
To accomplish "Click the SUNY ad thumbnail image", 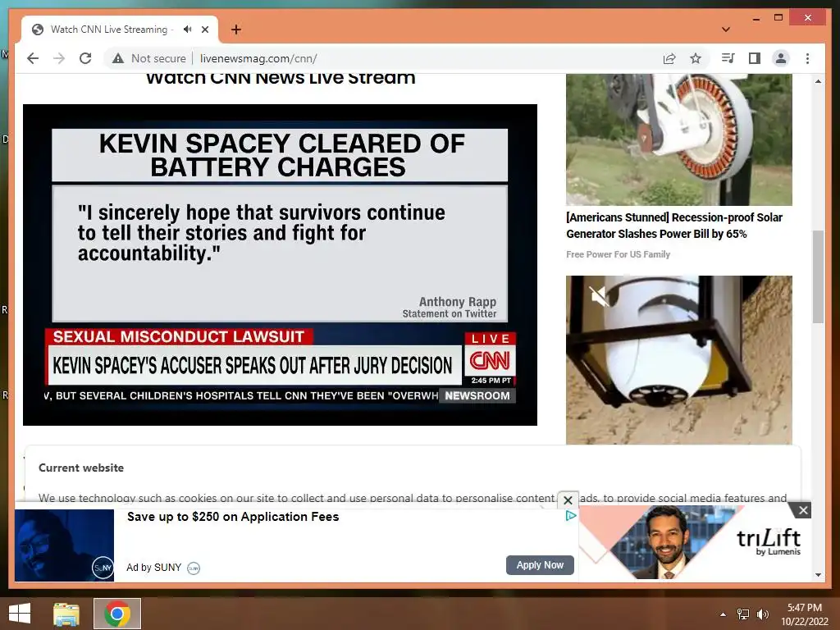I will click(x=64, y=546).
